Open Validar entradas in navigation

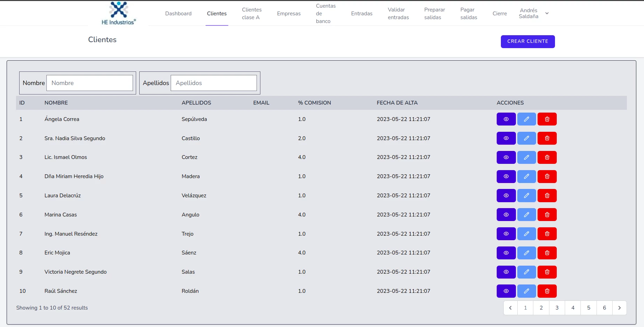point(398,14)
